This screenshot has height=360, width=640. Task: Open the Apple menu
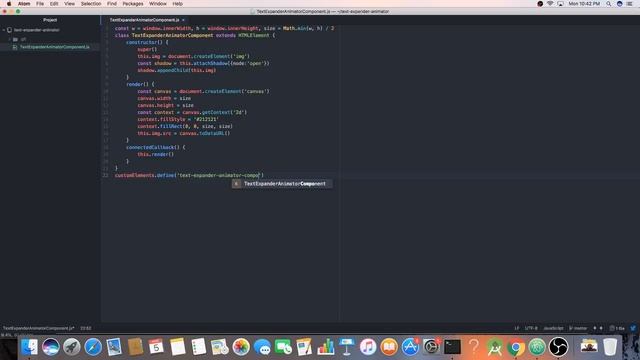(9, 4)
